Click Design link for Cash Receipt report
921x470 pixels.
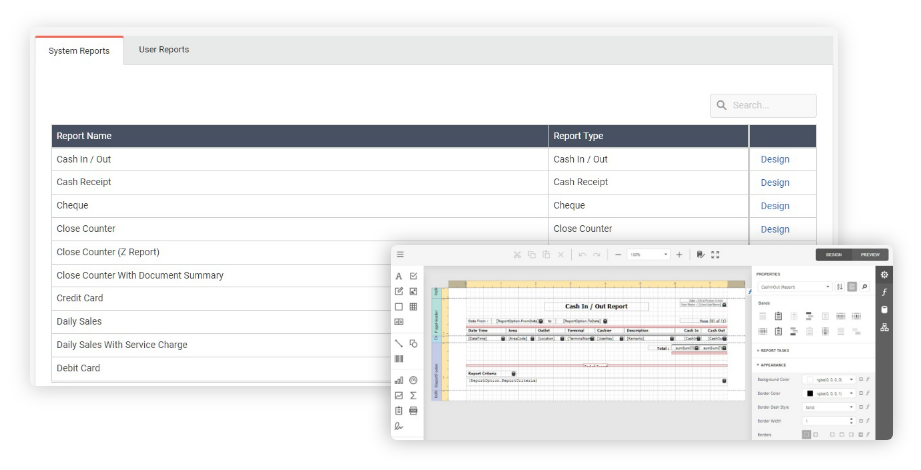774,183
